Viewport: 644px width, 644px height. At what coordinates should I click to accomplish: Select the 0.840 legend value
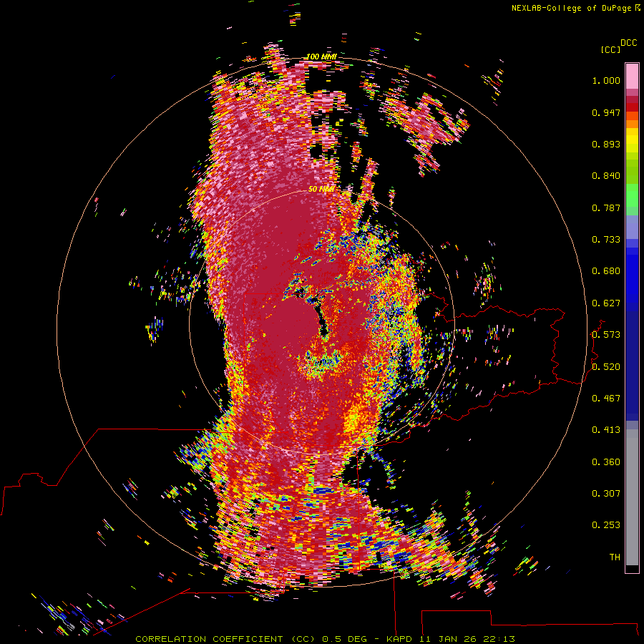606,176
